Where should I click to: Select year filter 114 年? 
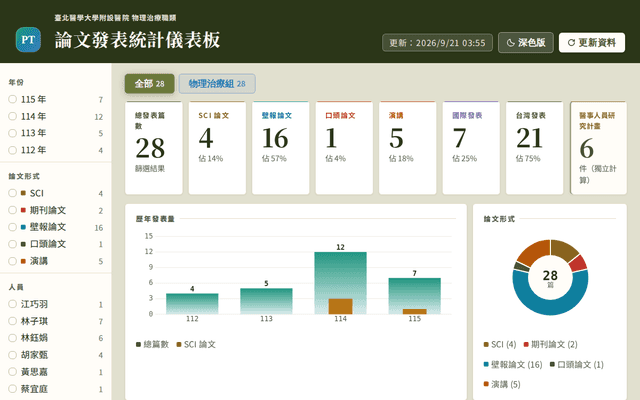(x=56, y=116)
